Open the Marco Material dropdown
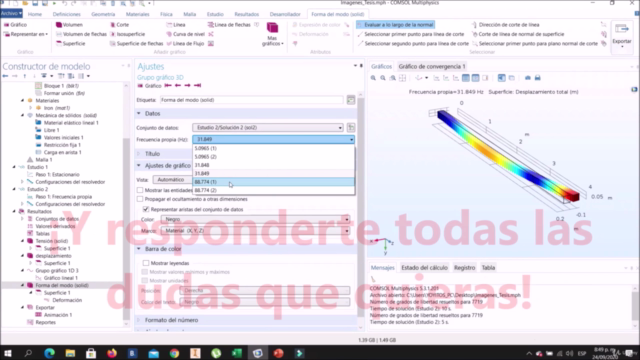The height and width of the screenshot is (360, 640). (x=256, y=231)
